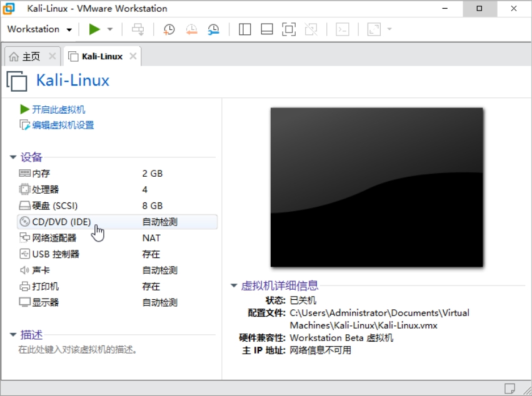Screen dimensions: 532x396
Task: Click 开启此虚拟机 to start the VM
Action: (58, 109)
